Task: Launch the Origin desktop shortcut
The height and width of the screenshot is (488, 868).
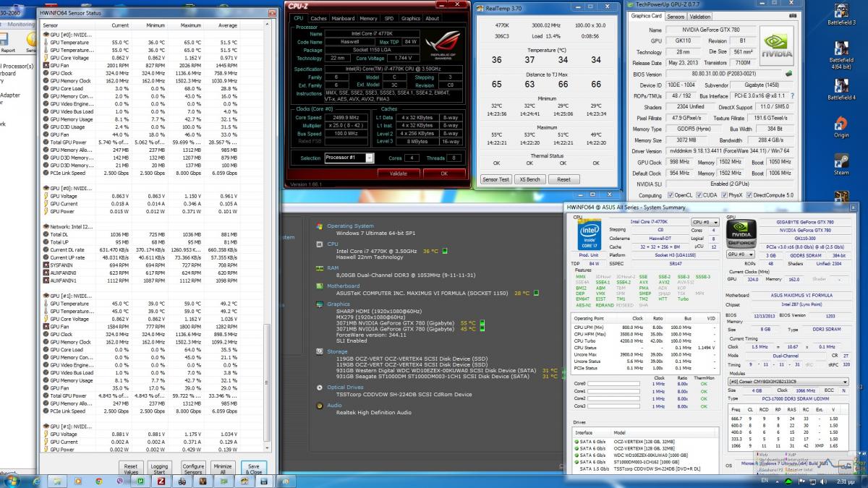Action: tap(841, 126)
